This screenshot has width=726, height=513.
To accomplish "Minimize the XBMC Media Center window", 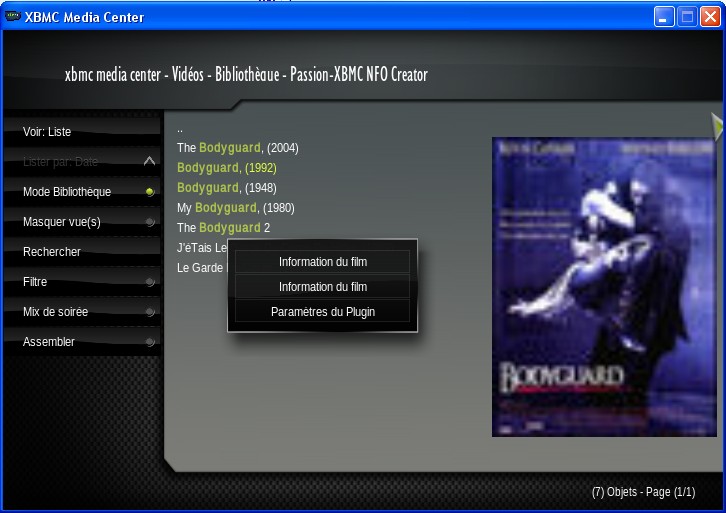I will point(664,16).
